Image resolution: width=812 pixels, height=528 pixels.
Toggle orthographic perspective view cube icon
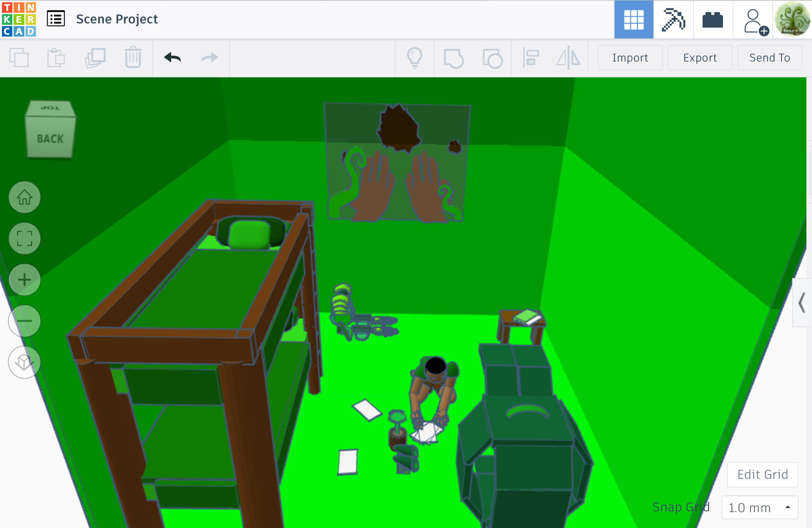[25, 362]
